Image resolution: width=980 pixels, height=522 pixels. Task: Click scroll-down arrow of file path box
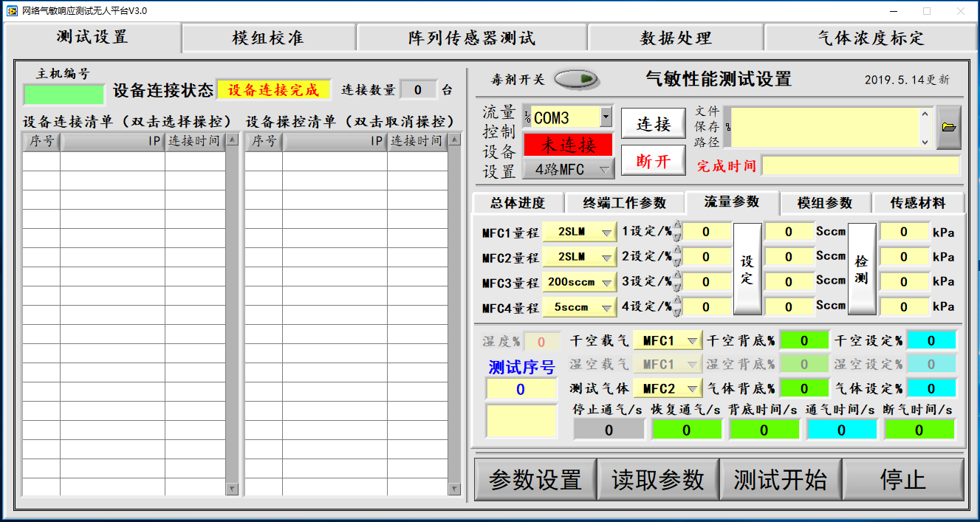925,141
